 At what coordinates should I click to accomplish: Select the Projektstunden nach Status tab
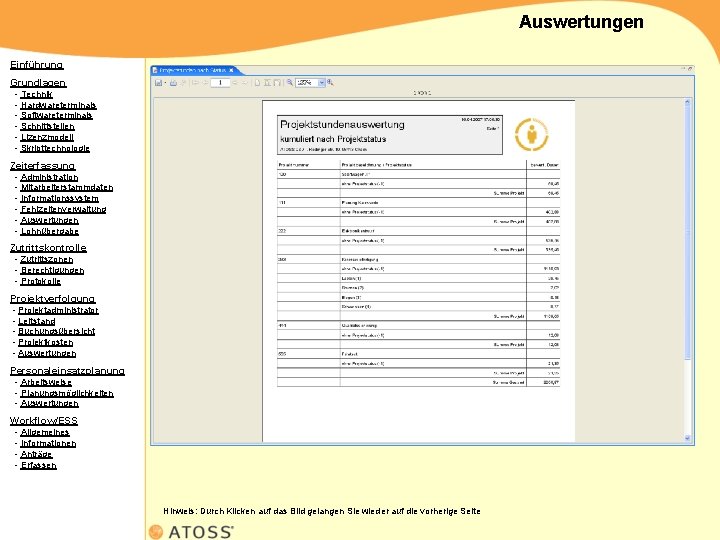pos(193,70)
